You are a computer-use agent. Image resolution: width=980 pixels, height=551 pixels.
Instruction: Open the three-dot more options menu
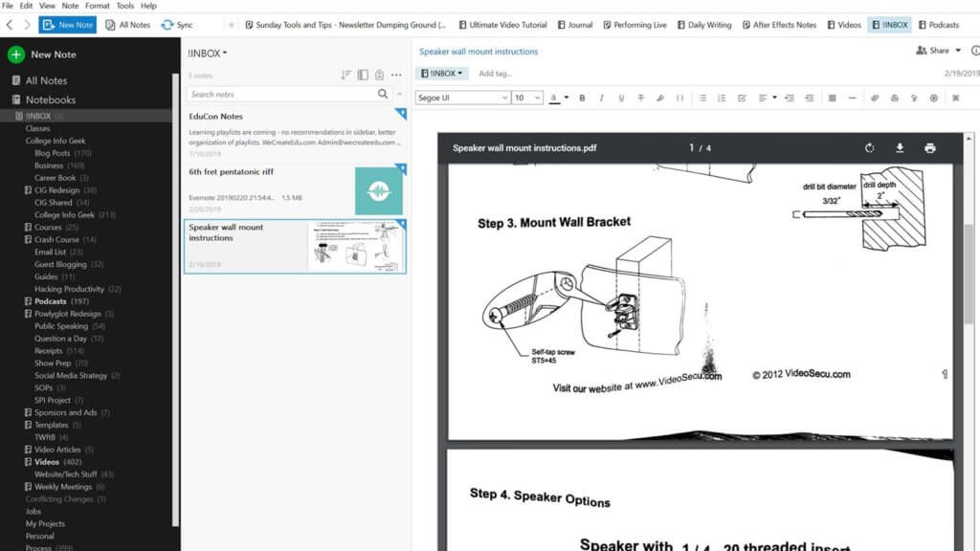(x=396, y=75)
